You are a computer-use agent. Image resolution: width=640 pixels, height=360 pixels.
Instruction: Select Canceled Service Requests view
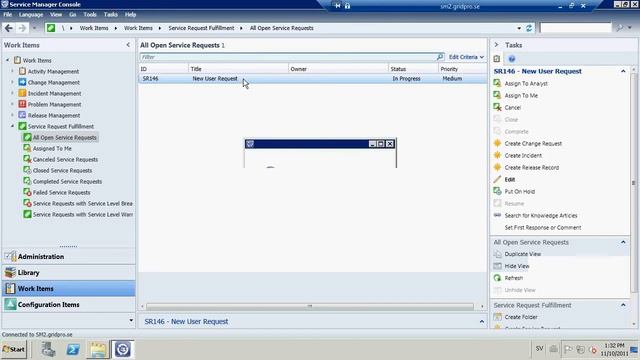[65, 159]
